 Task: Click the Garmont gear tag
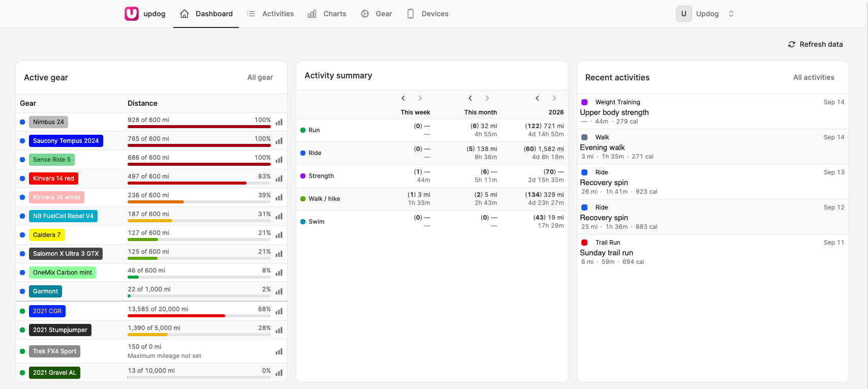[46, 291]
